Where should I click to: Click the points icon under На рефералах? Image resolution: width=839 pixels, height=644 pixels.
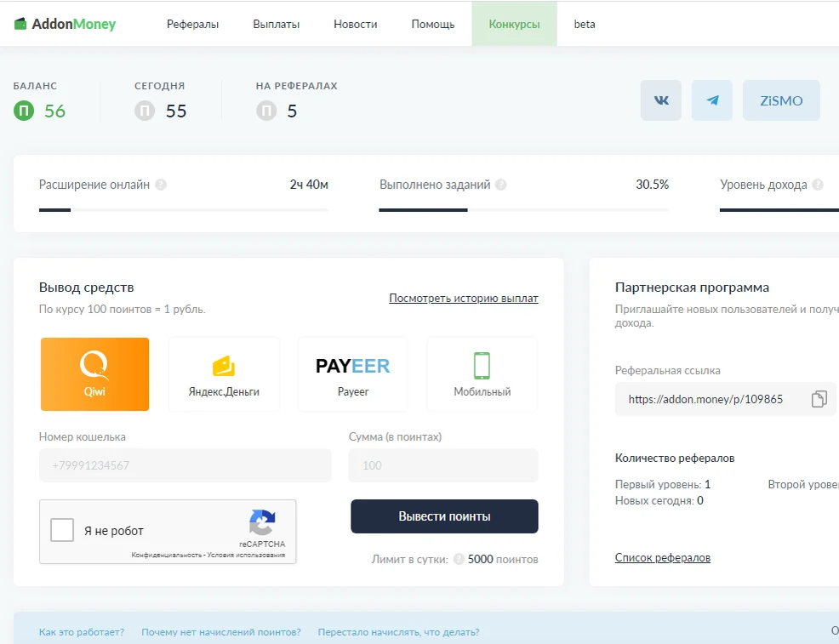(x=266, y=111)
